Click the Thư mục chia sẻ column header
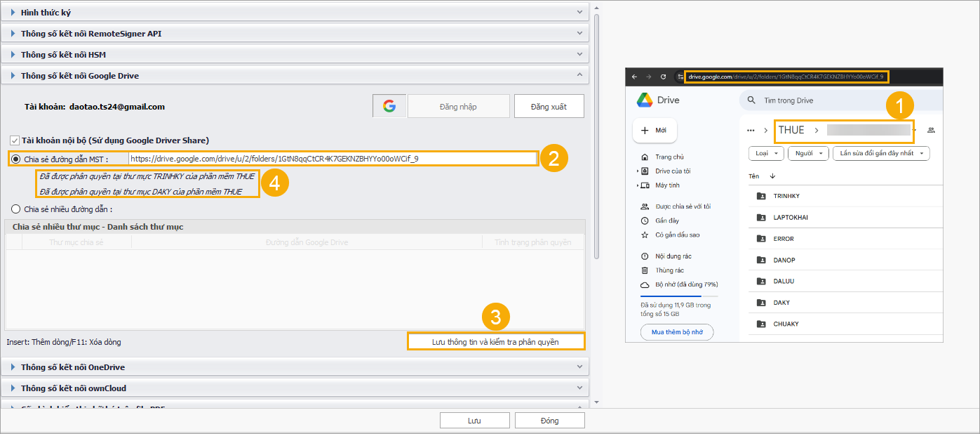 click(x=76, y=242)
